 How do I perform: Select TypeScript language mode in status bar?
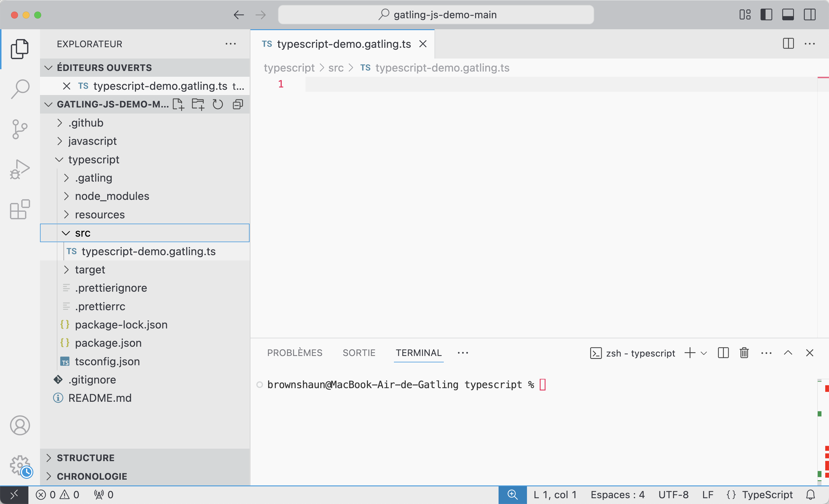(768, 494)
